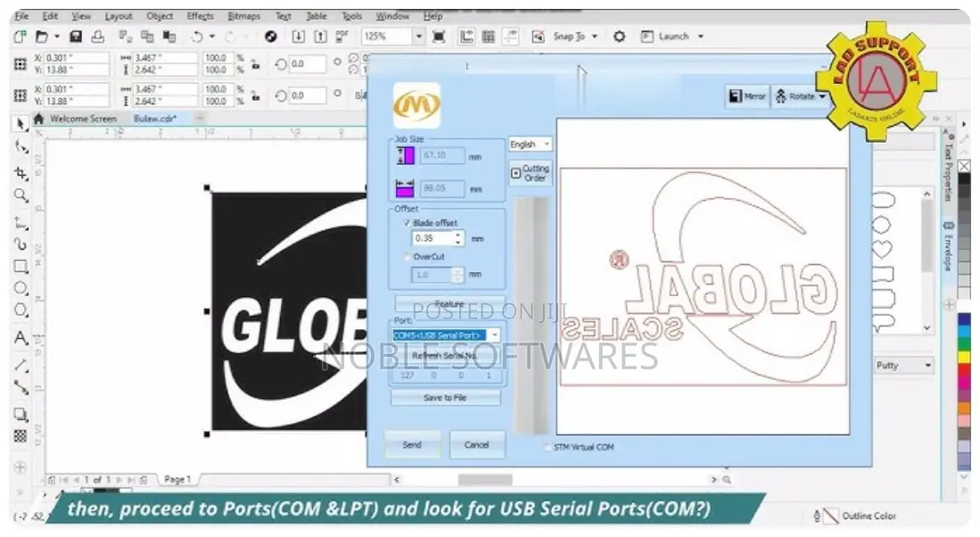This screenshot has height=537, width=980.
Task: Click the upper rotation angle 0.0 field
Action: pos(308,64)
